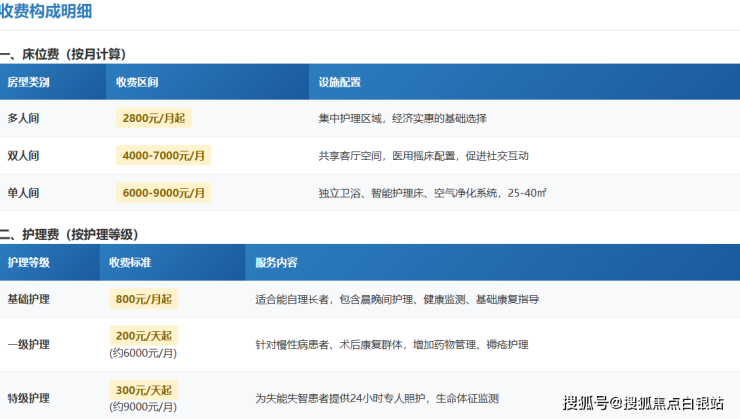Select the 双人间 row label
740x419 pixels.
click(24, 155)
